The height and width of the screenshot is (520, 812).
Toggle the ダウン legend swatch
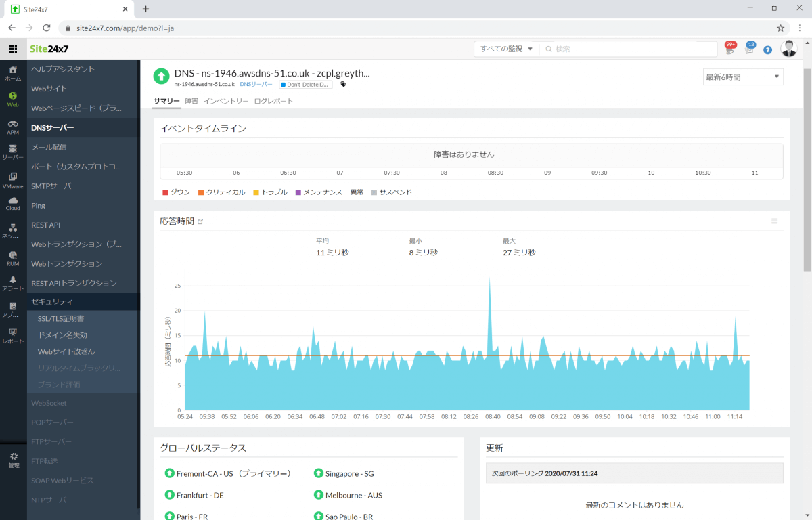pos(165,192)
